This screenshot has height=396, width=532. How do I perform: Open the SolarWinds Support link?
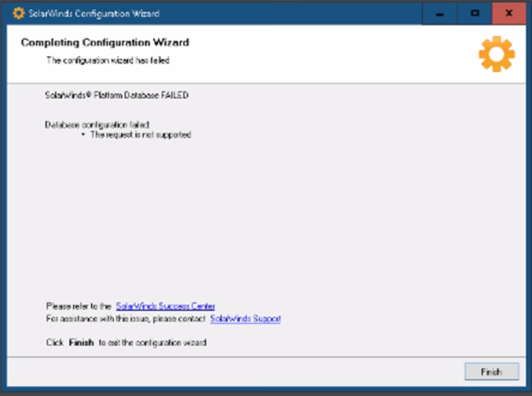[245, 318]
